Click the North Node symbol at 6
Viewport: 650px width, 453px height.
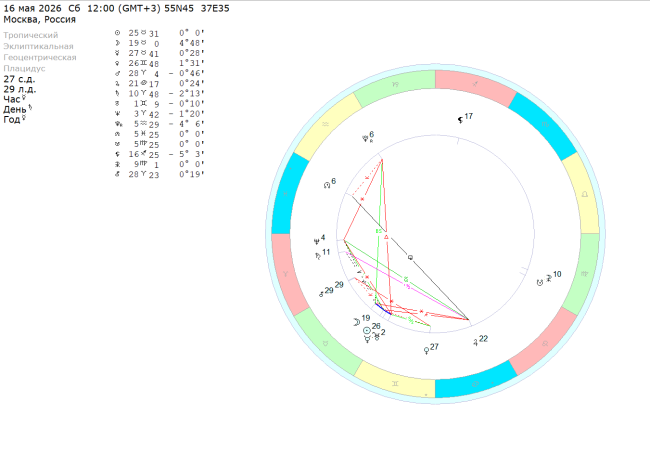click(327, 185)
